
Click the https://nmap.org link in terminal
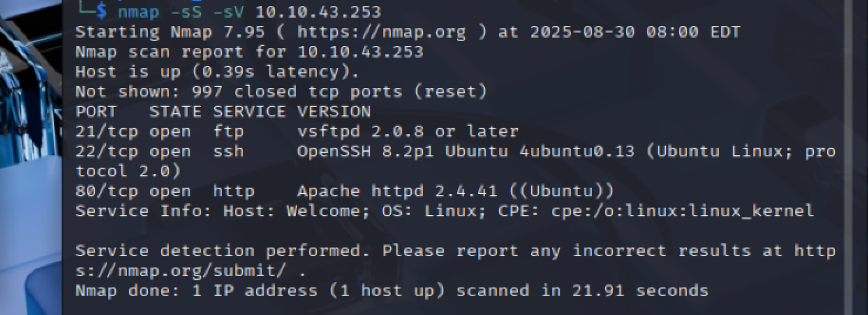coord(381,32)
